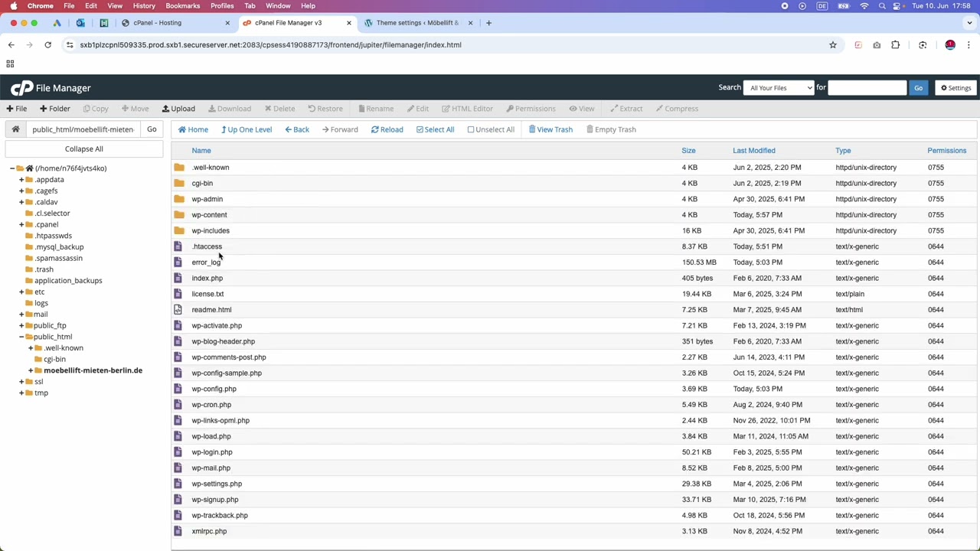Click the browser address bar URL
The width and height of the screenshot is (980, 551).
270,45
